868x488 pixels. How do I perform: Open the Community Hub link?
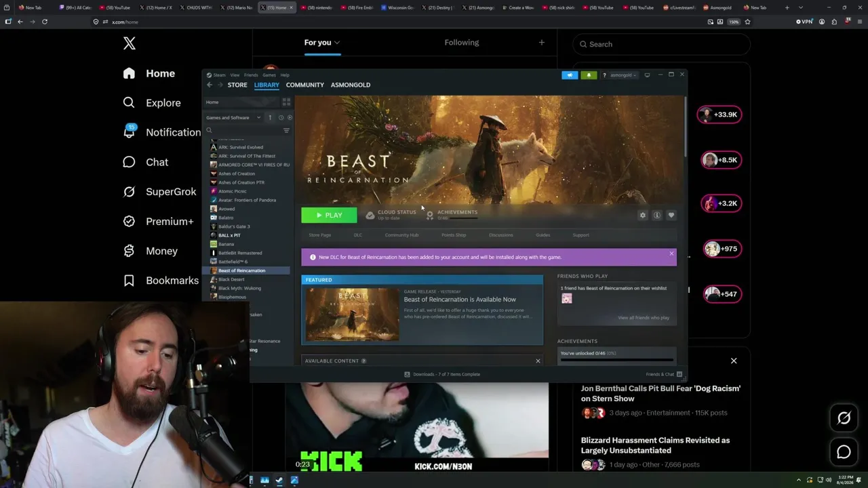click(x=401, y=235)
